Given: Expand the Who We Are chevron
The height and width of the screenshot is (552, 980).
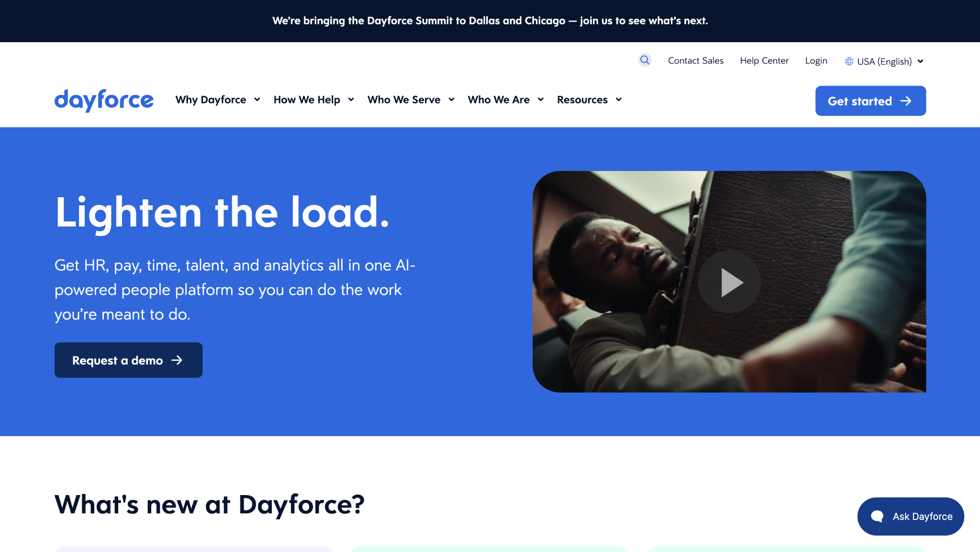Looking at the screenshot, I should click(x=541, y=100).
